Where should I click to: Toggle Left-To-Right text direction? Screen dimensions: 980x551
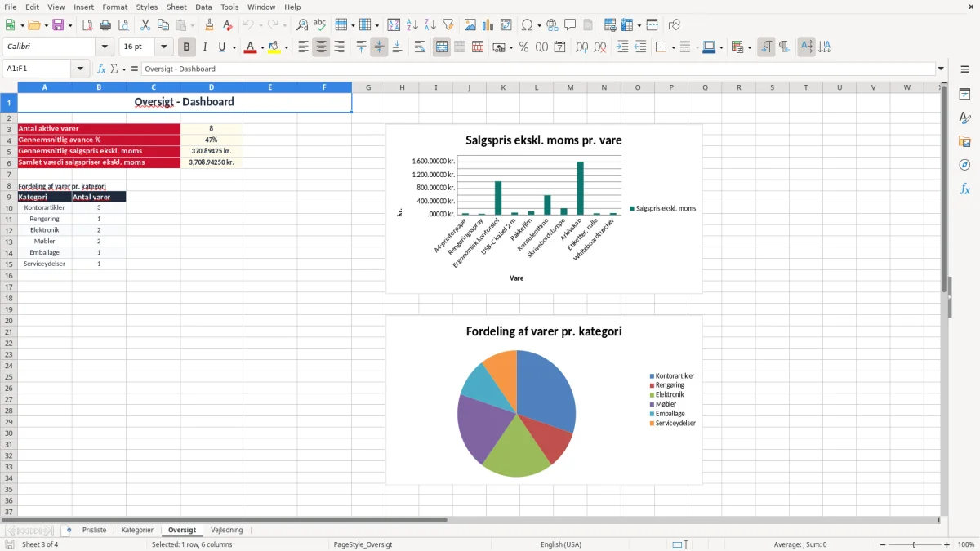[766, 47]
